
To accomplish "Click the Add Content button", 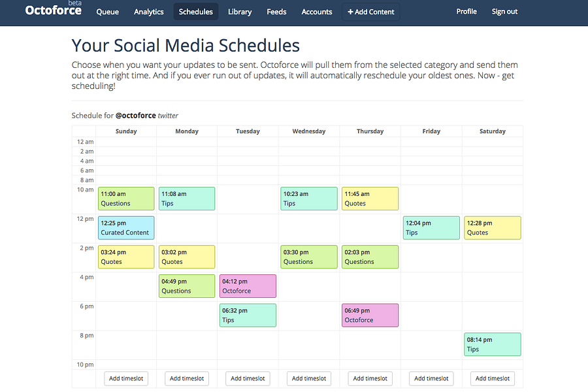I will (371, 12).
